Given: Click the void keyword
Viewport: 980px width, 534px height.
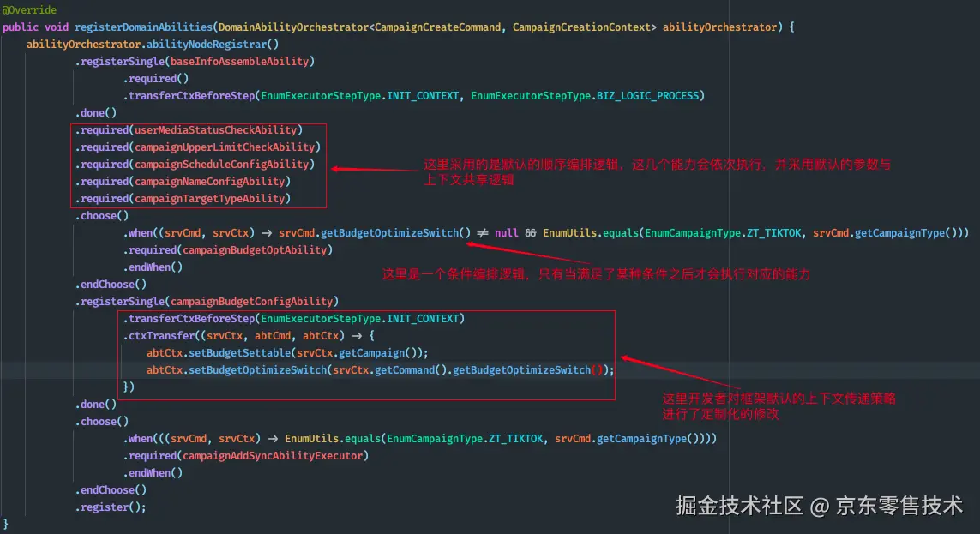Looking at the screenshot, I should coord(57,27).
